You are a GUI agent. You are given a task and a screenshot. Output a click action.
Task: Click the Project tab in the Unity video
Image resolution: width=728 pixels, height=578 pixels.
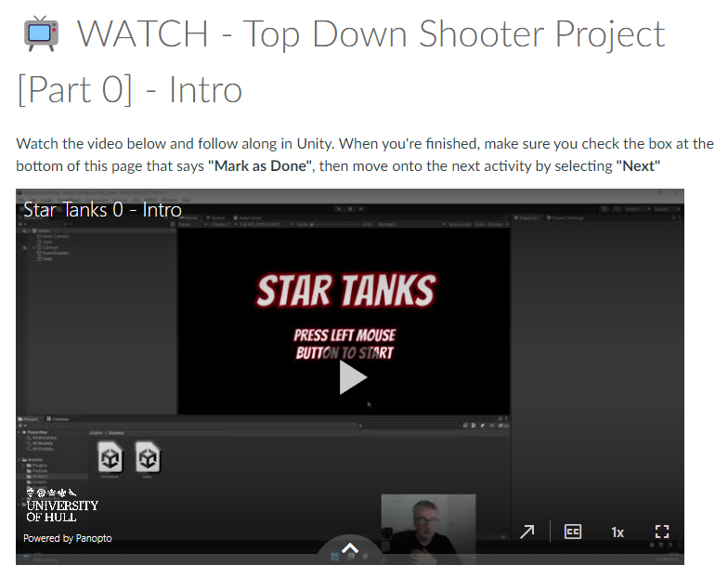30,419
